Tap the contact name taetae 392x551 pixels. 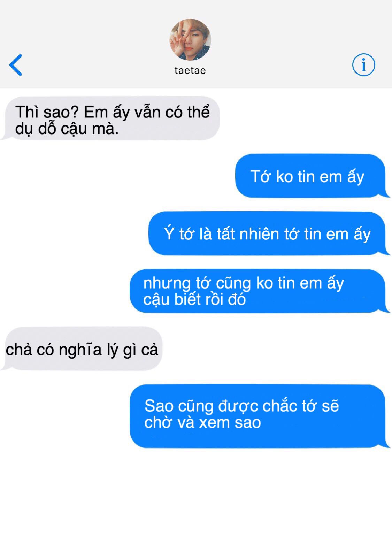pos(190,70)
